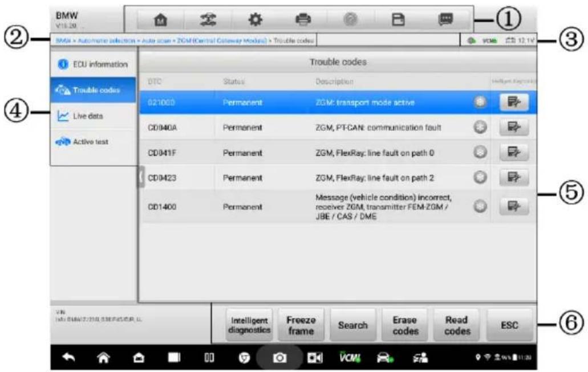The height and width of the screenshot is (372, 588).
Task: Click the Status column header
Action: point(234,81)
